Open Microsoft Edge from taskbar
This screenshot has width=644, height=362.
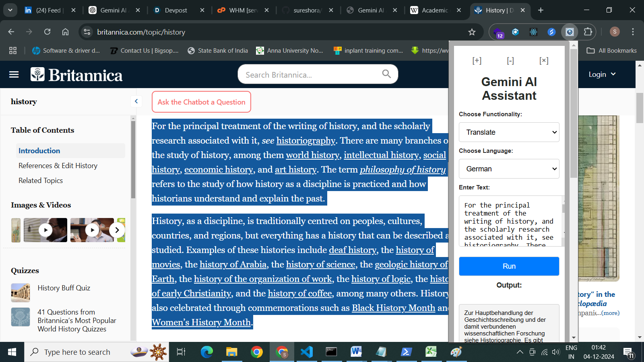click(x=207, y=352)
